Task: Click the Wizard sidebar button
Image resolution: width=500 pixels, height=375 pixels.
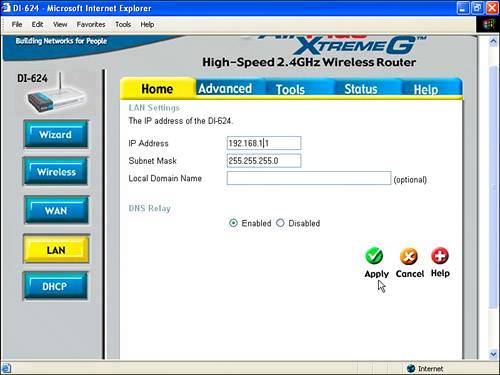Action: click(x=56, y=134)
